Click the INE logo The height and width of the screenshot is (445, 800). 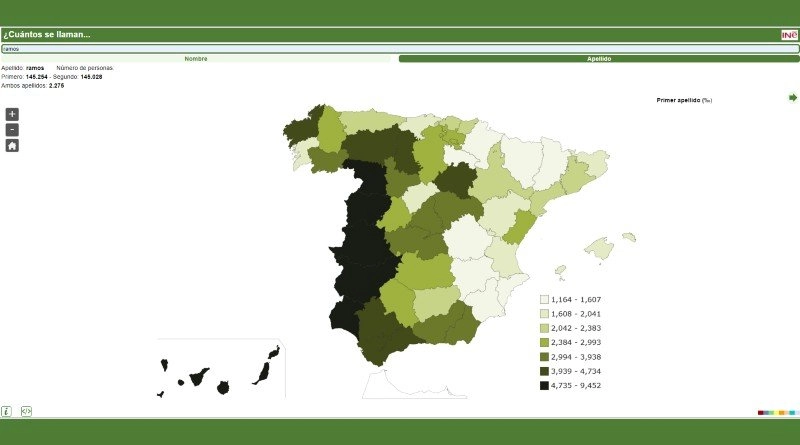point(789,35)
